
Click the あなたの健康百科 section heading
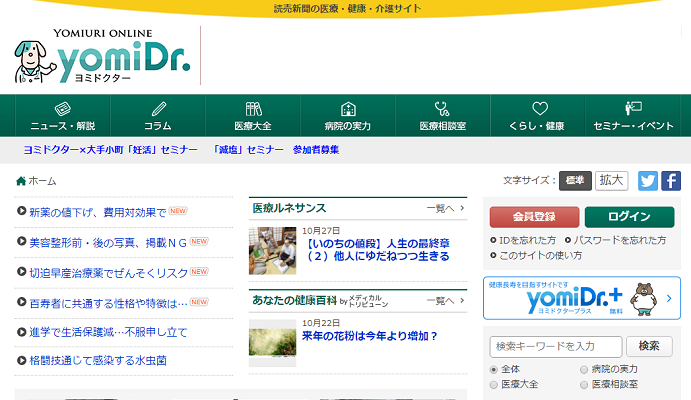click(x=295, y=300)
